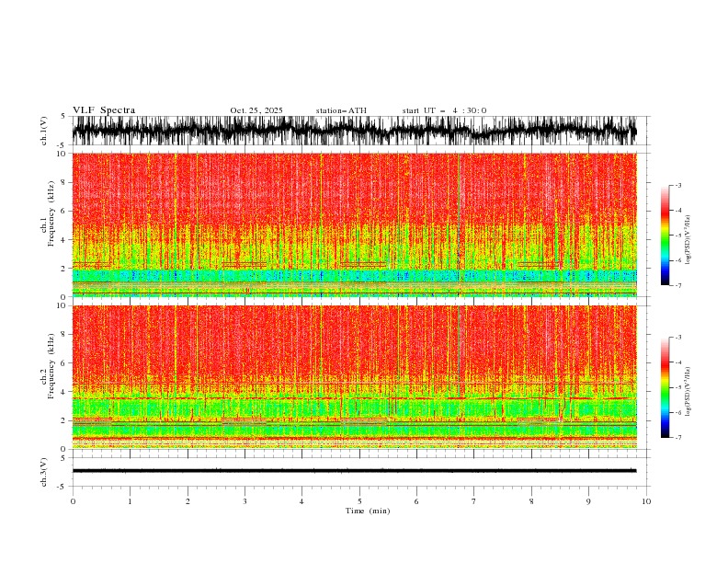The image size is (728, 563).
Task: Click the time axis tick label '6'
Action: coord(416,501)
